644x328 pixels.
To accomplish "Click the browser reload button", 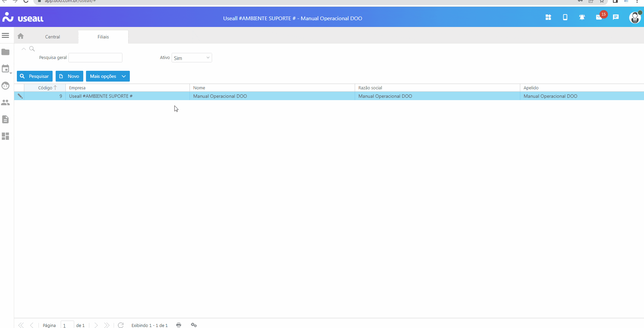I will (x=26, y=1).
